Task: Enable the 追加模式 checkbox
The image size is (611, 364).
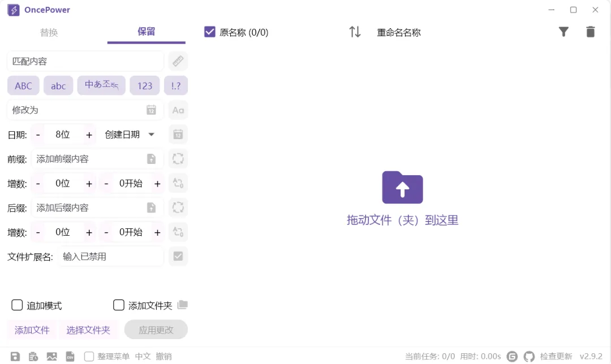Action: pos(17,305)
